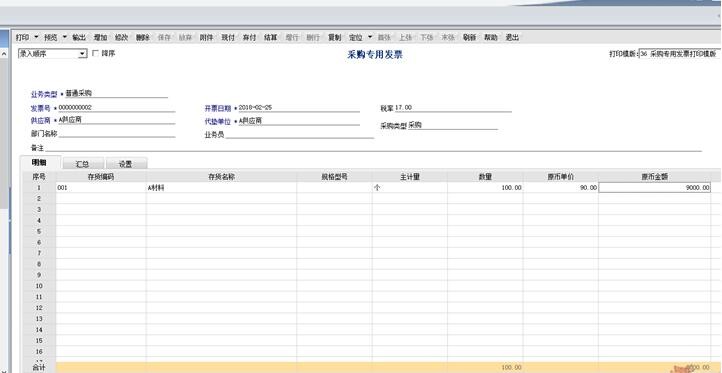Click the 采购类型 field showing 采购
Viewport: 722px width, 373px height.
click(x=452, y=125)
